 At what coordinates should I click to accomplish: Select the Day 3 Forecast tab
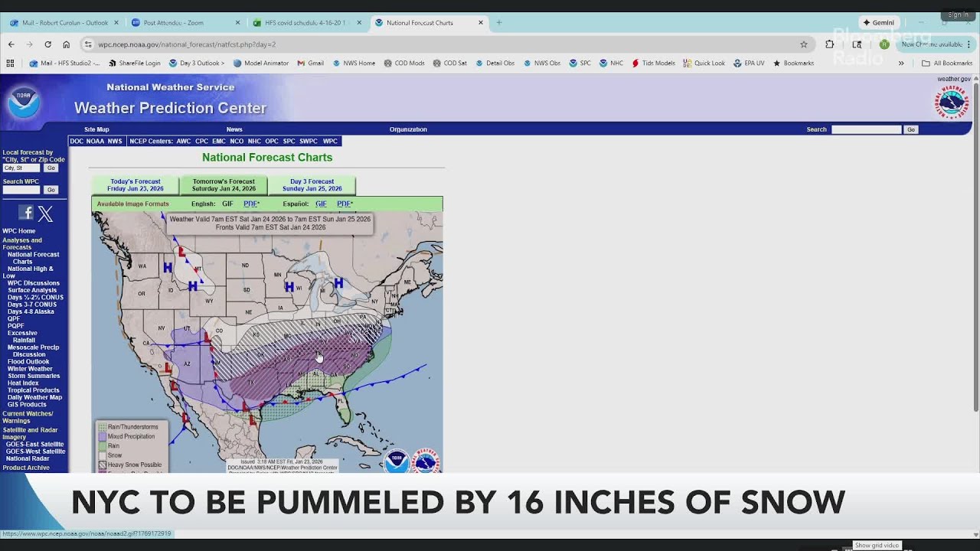click(x=312, y=185)
